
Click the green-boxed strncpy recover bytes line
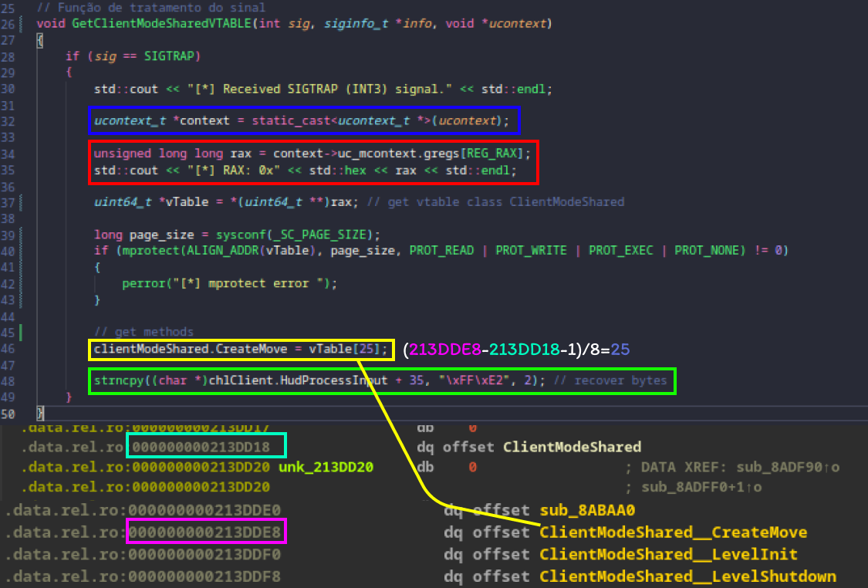point(382,381)
